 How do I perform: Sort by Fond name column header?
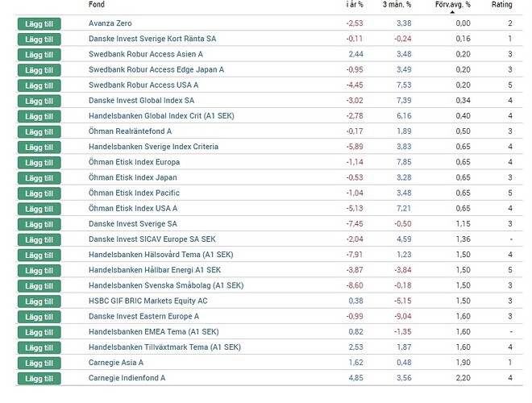click(96, 5)
